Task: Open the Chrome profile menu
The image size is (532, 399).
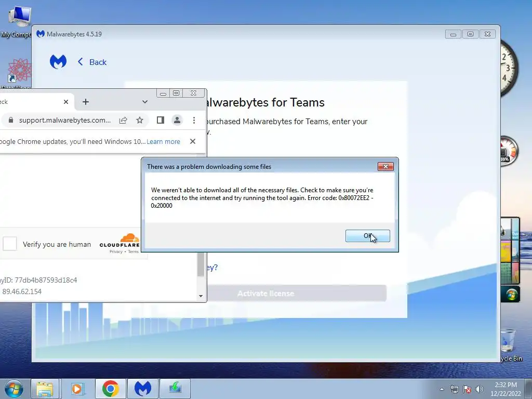Action: click(177, 120)
